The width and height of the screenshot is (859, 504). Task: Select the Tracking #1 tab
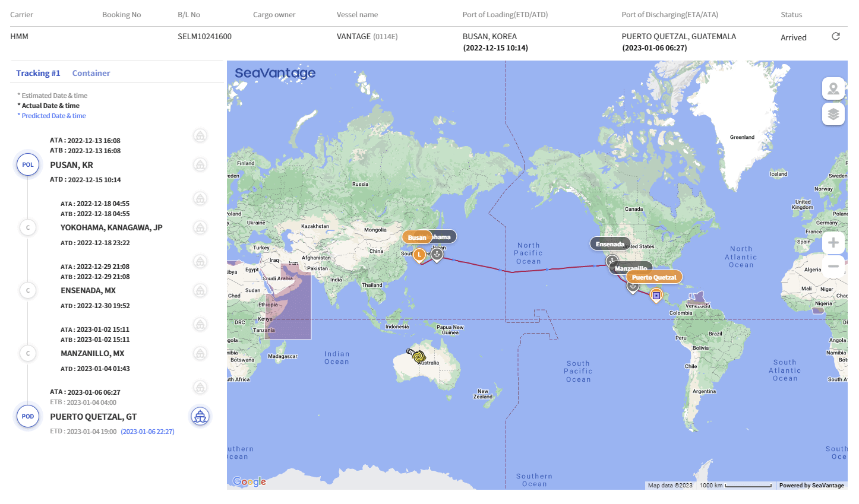38,73
